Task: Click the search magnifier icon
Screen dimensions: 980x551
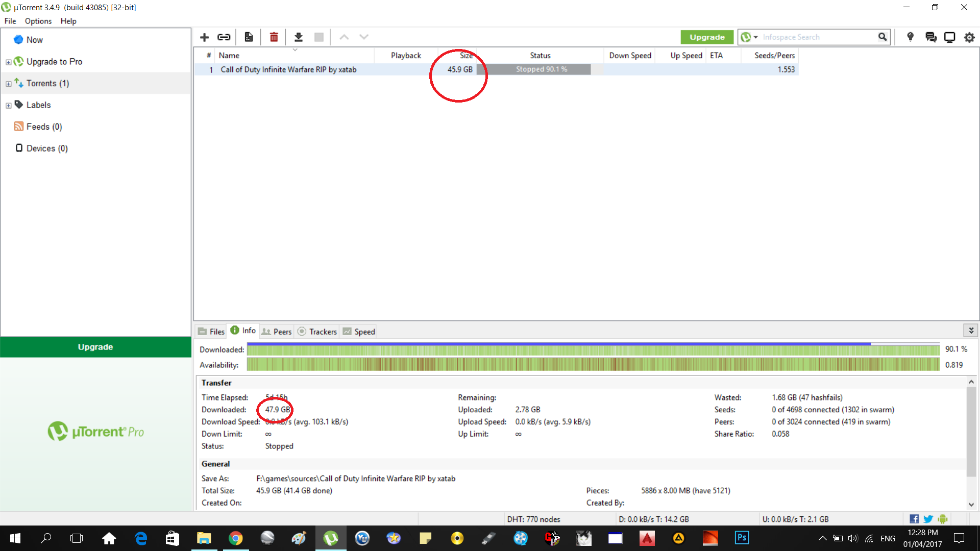Action: (x=883, y=37)
